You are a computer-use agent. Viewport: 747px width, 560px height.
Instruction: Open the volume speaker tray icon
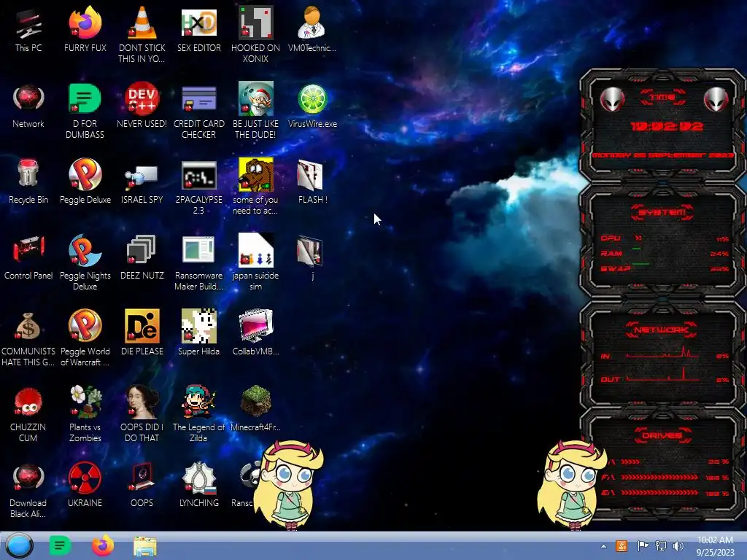coord(678,545)
